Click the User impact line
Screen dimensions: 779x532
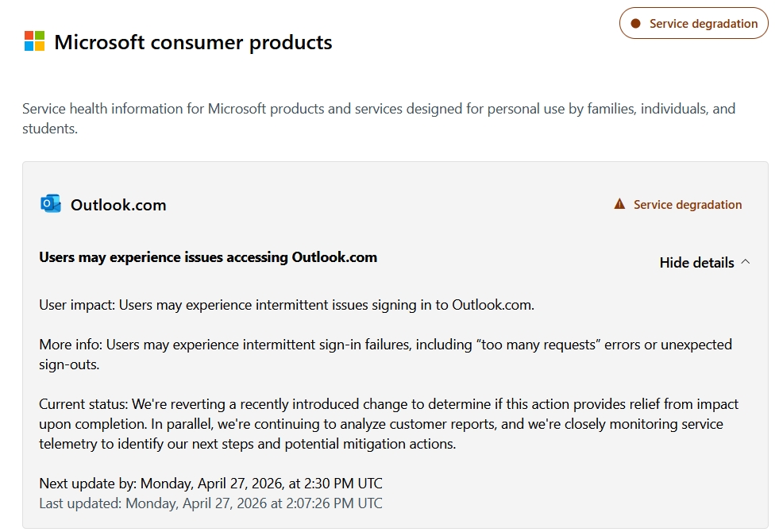pyautogui.click(x=287, y=304)
